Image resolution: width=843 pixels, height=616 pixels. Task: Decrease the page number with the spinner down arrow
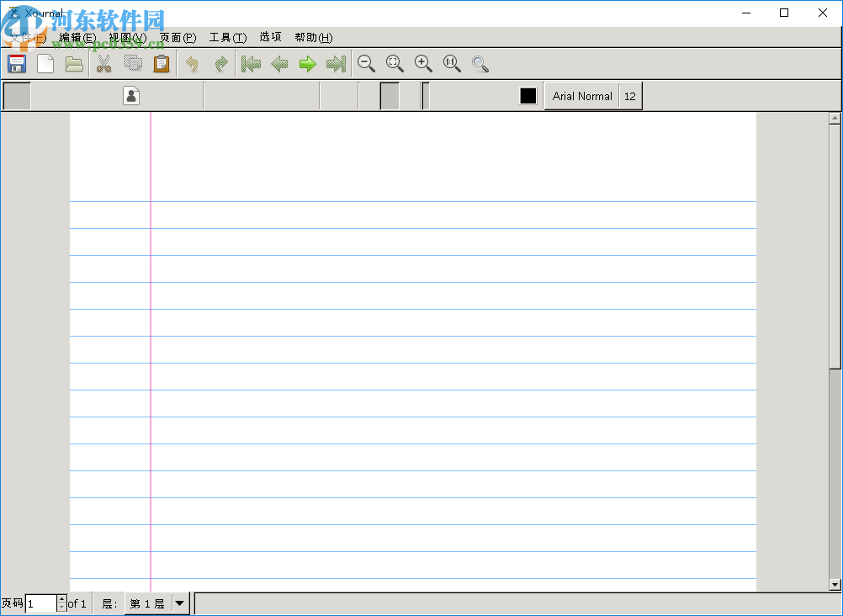(61, 608)
